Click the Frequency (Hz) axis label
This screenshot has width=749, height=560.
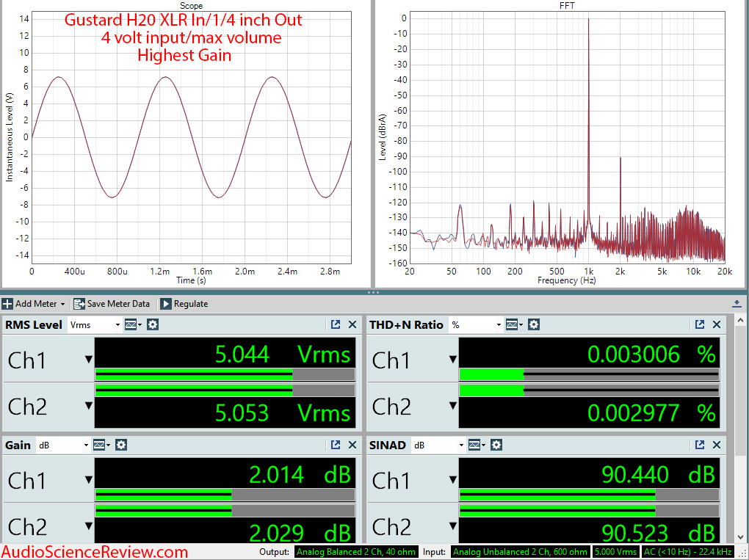[x=567, y=280]
